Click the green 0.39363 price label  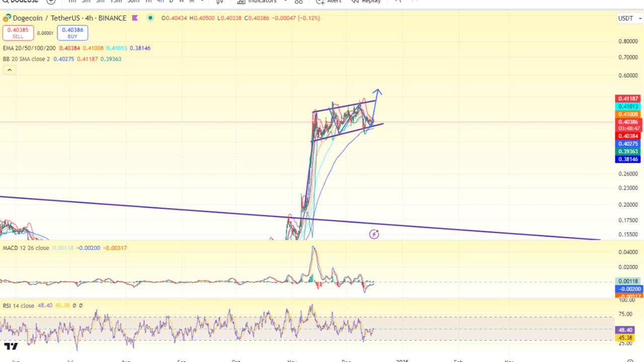(628, 151)
